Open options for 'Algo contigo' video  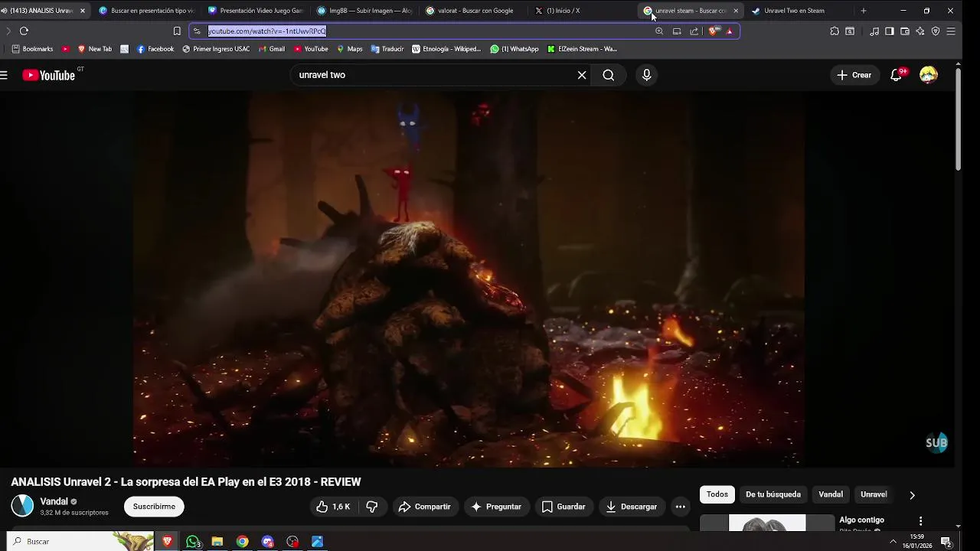tap(921, 520)
